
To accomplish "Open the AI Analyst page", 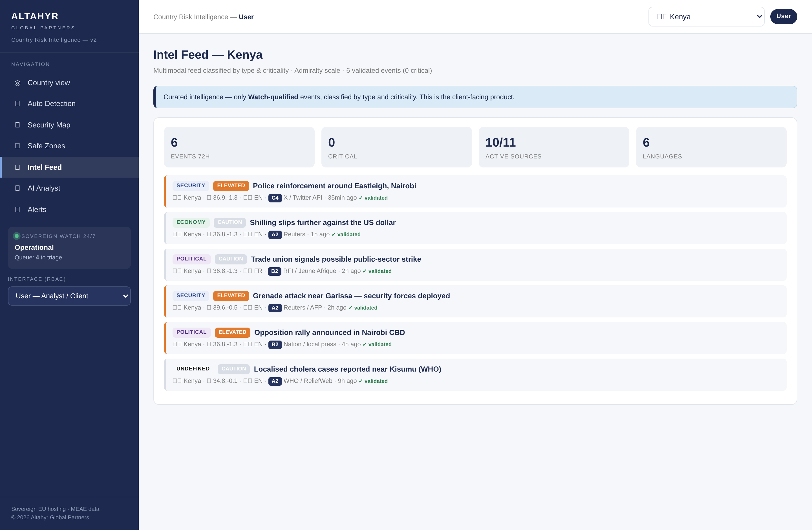I will click(x=69, y=188).
